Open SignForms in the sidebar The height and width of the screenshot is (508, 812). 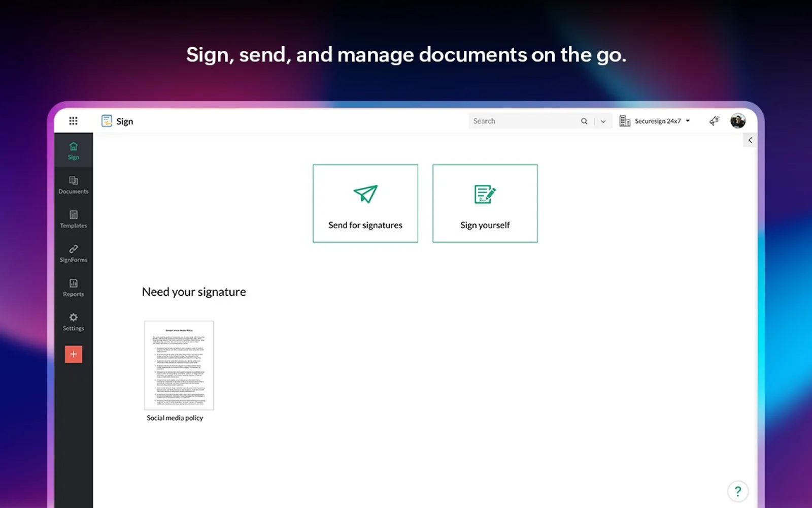click(74, 253)
